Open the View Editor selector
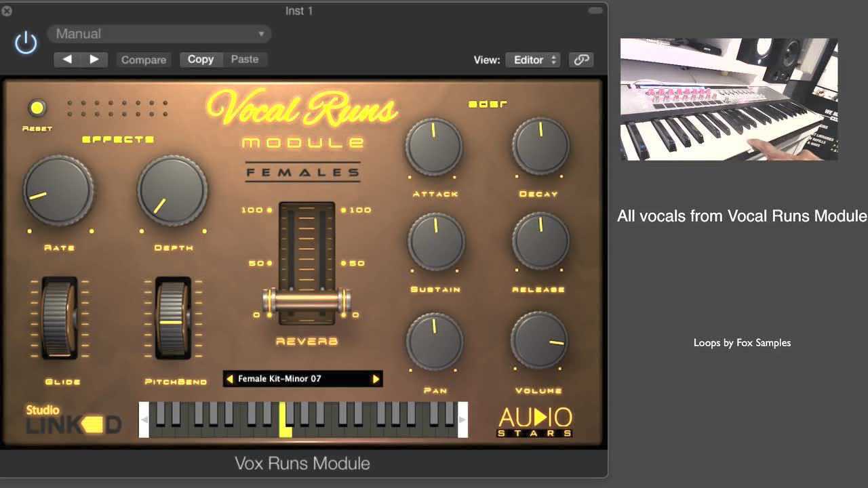 pos(533,60)
